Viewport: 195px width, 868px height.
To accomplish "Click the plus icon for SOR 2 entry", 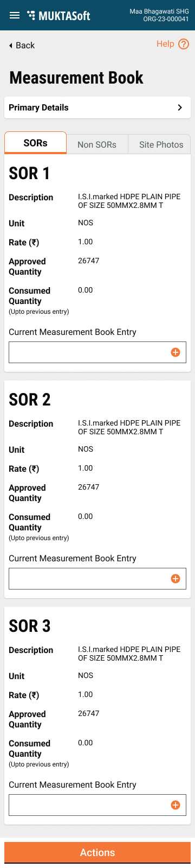I will coord(175,579).
